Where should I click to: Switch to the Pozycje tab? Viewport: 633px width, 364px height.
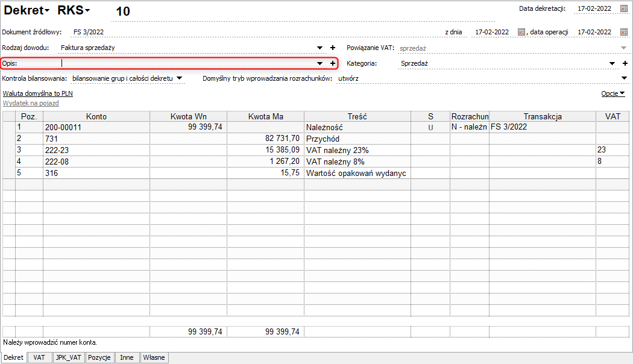[x=99, y=357]
